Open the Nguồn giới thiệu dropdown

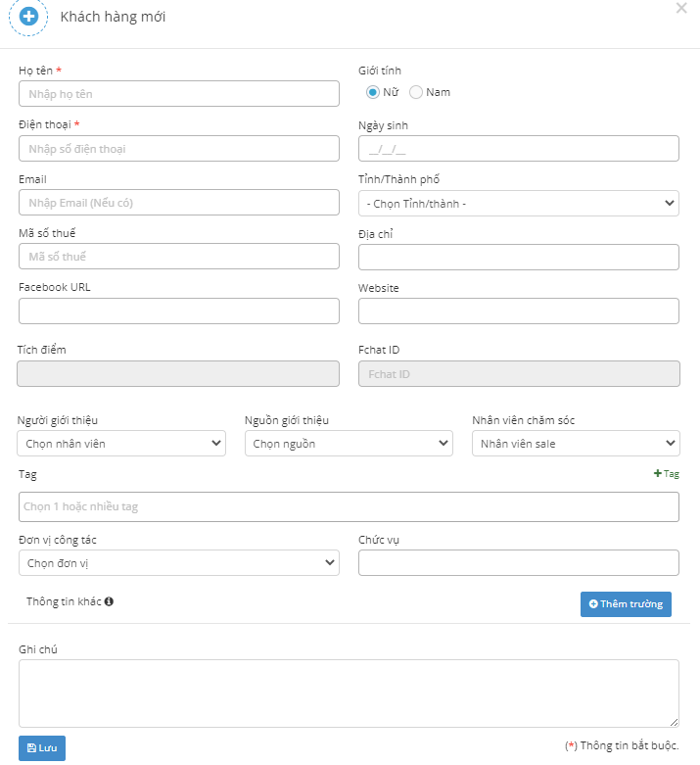[349, 444]
